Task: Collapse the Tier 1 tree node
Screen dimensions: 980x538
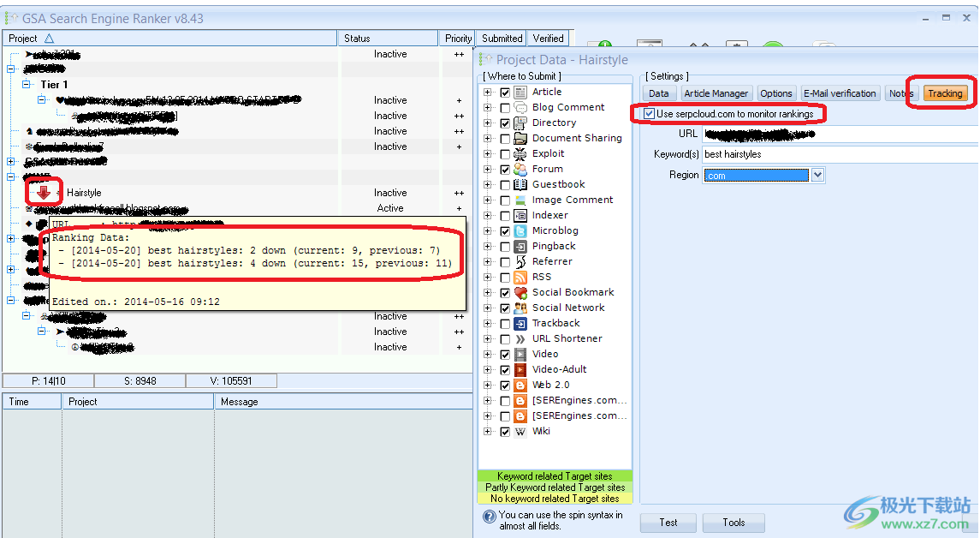Action: point(27,84)
